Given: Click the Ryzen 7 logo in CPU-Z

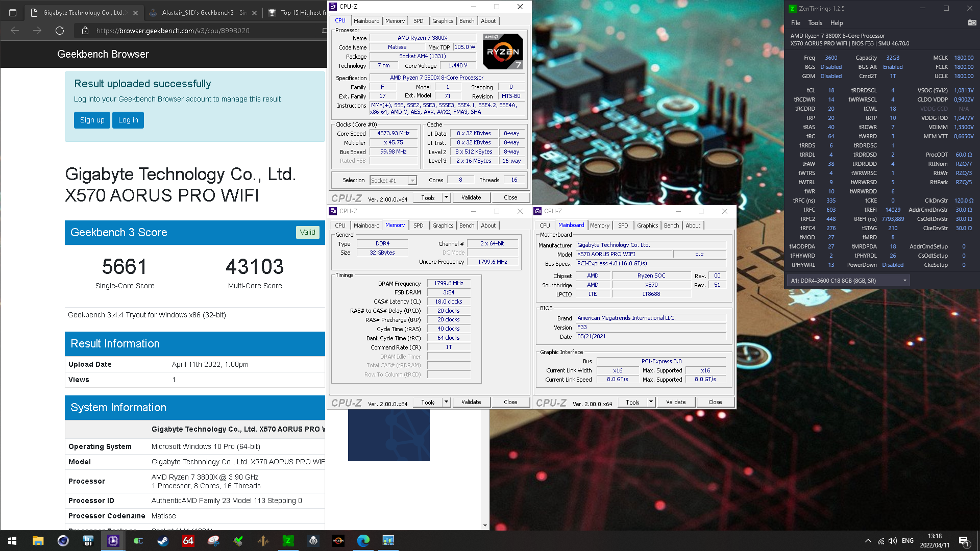Looking at the screenshot, I should [503, 52].
